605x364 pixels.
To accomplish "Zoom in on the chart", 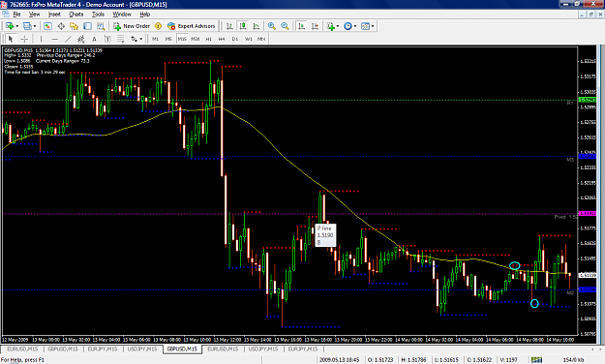I will pos(272,26).
